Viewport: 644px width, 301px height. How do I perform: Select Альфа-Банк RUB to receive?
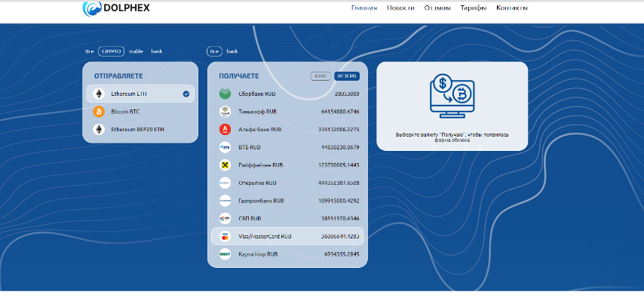coord(287,130)
